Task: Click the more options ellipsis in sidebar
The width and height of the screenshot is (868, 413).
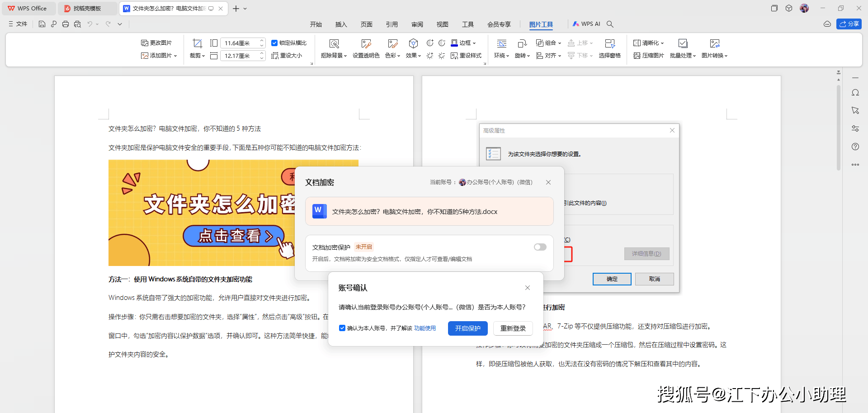Action: 855,165
